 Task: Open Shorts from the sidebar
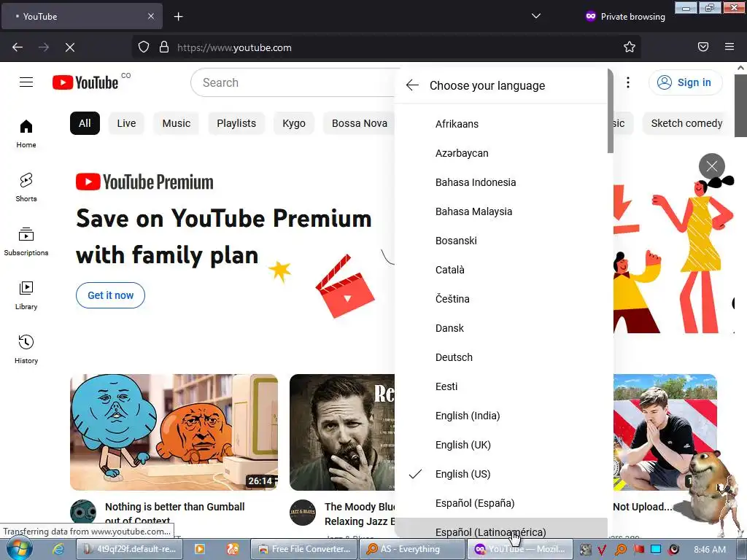point(26,187)
